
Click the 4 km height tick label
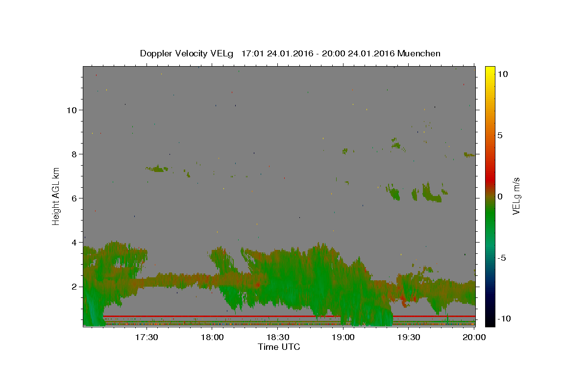[x=73, y=242]
